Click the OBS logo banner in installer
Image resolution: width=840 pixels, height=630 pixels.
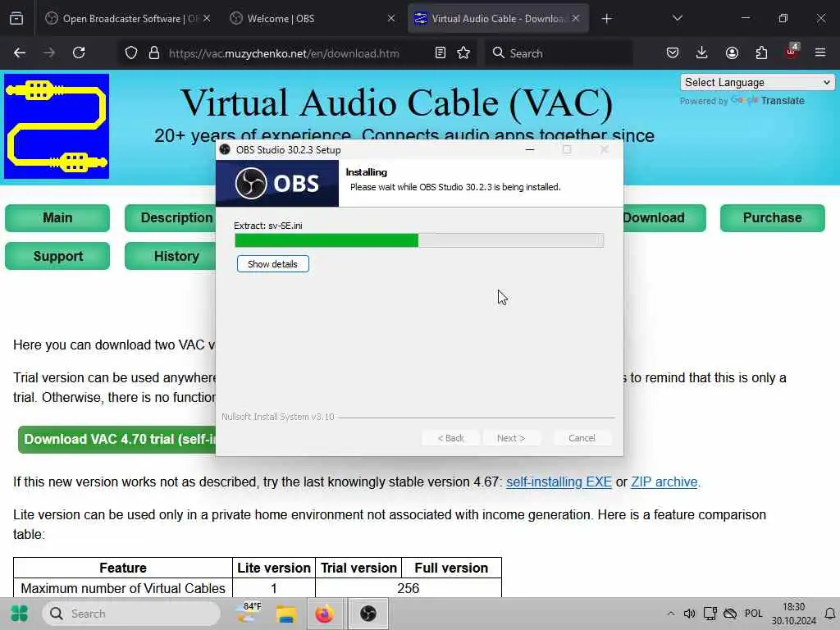point(277,183)
